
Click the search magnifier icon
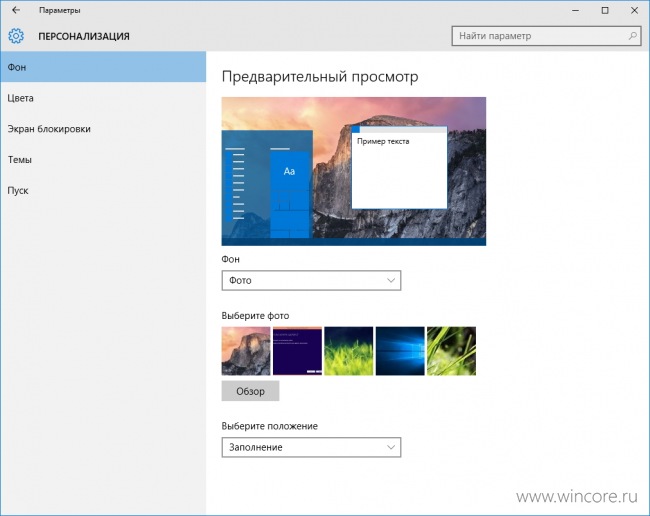click(x=633, y=36)
